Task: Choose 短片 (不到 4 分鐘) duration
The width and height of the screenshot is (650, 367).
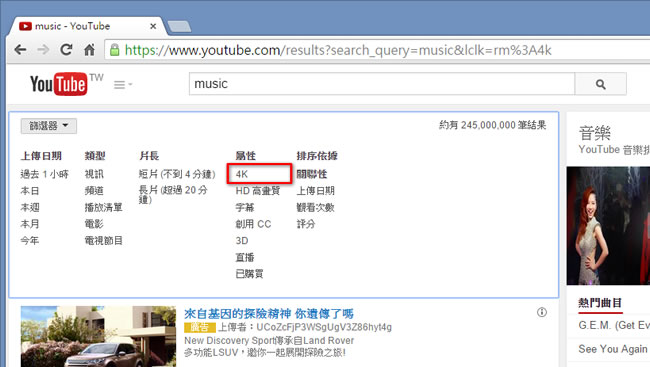Action: pos(177,174)
